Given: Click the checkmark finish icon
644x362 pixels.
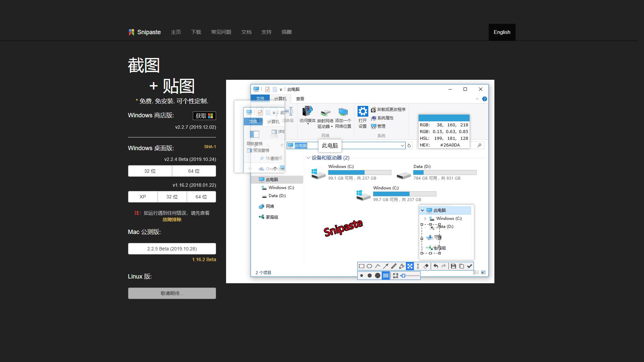Looking at the screenshot, I should [x=470, y=266].
